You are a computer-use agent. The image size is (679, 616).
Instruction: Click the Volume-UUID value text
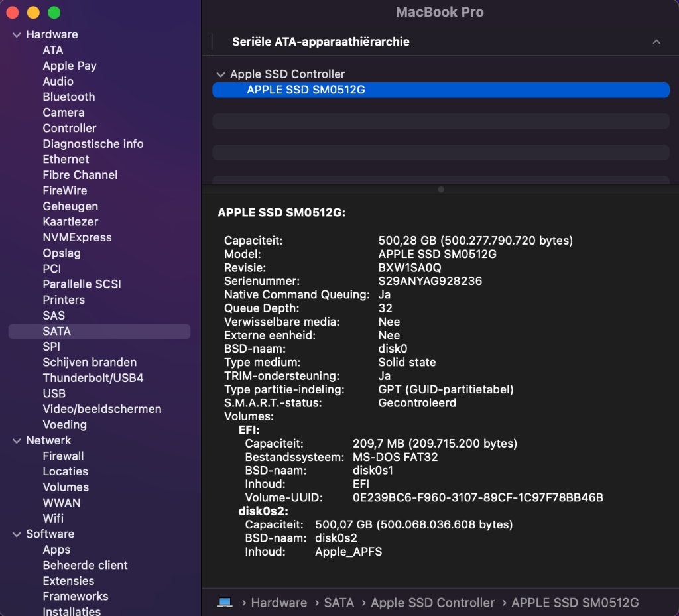pyautogui.click(x=478, y=498)
